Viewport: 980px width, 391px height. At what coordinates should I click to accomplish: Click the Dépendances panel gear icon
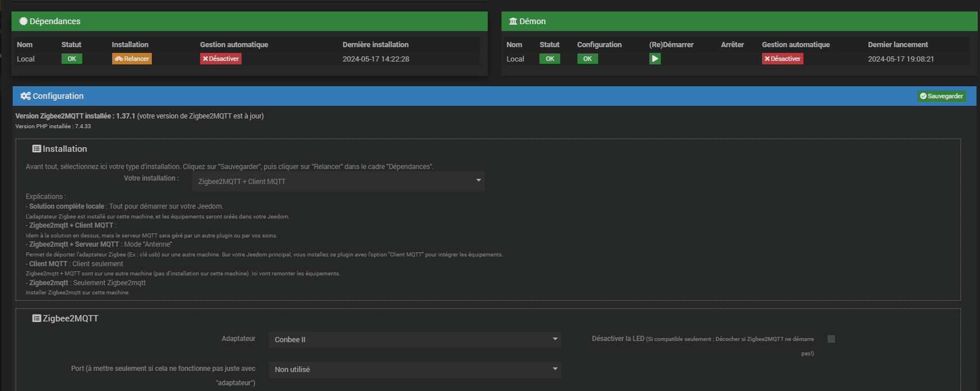pyautogui.click(x=24, y=21)
